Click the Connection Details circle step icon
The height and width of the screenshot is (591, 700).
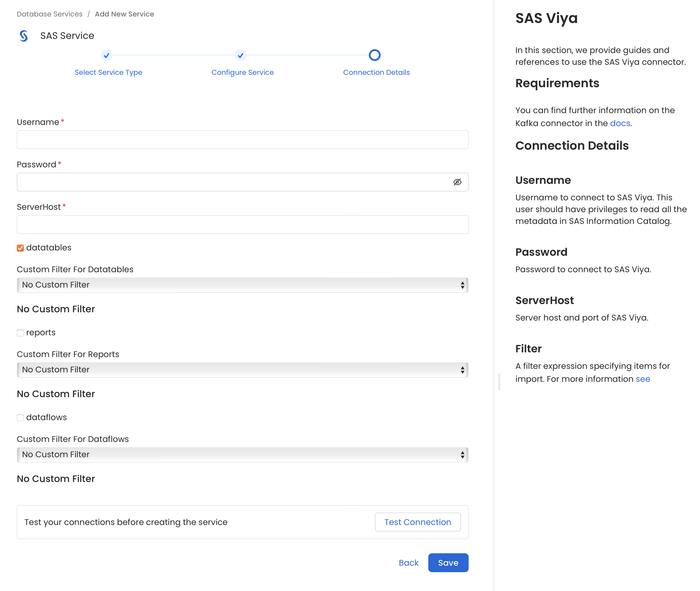375,55
